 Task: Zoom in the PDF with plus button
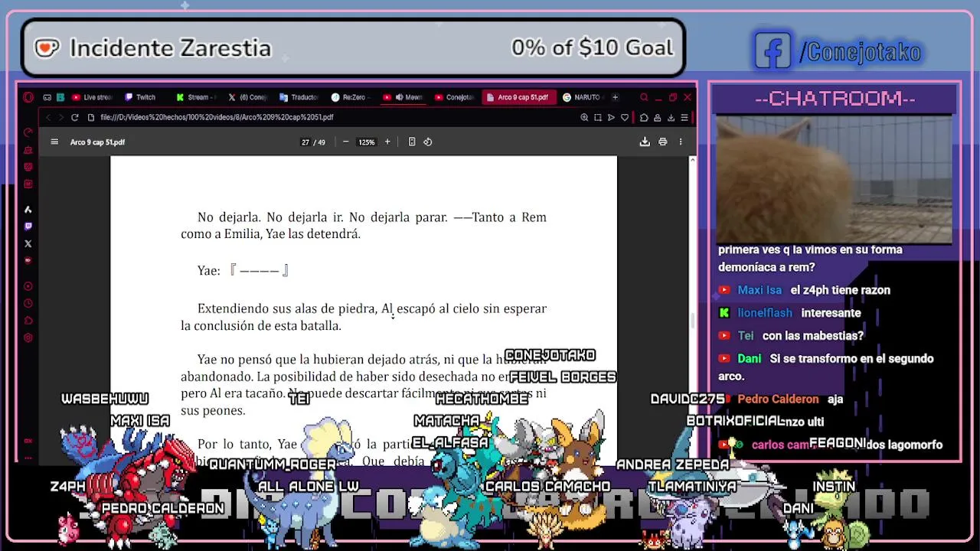[387, 142]
